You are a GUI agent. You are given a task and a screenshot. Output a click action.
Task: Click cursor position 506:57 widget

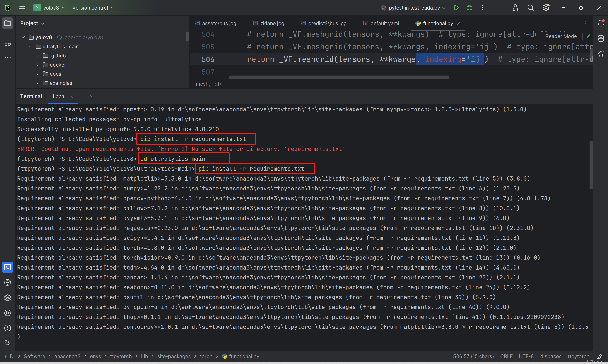(473, 356)
